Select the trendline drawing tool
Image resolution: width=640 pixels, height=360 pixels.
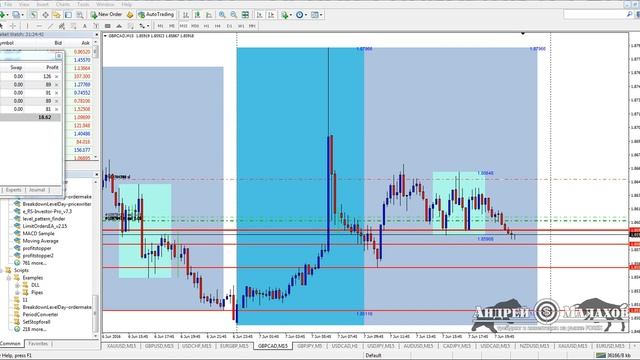50,26
